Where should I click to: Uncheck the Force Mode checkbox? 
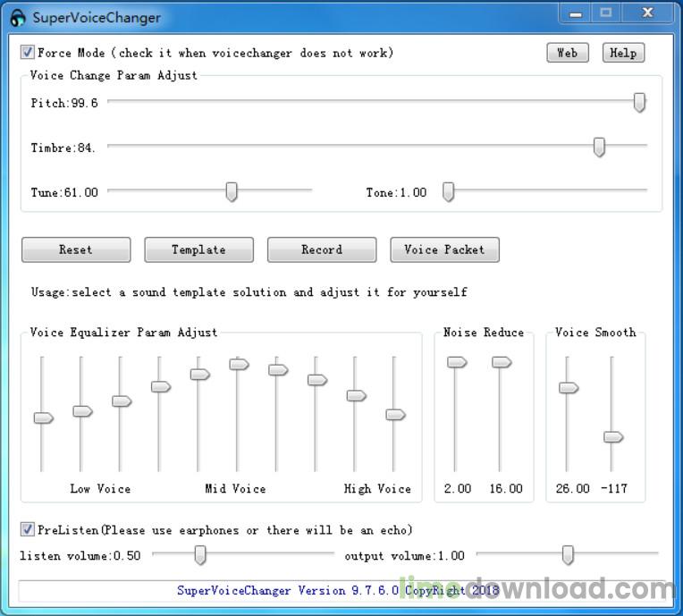(x=28, y=53)
